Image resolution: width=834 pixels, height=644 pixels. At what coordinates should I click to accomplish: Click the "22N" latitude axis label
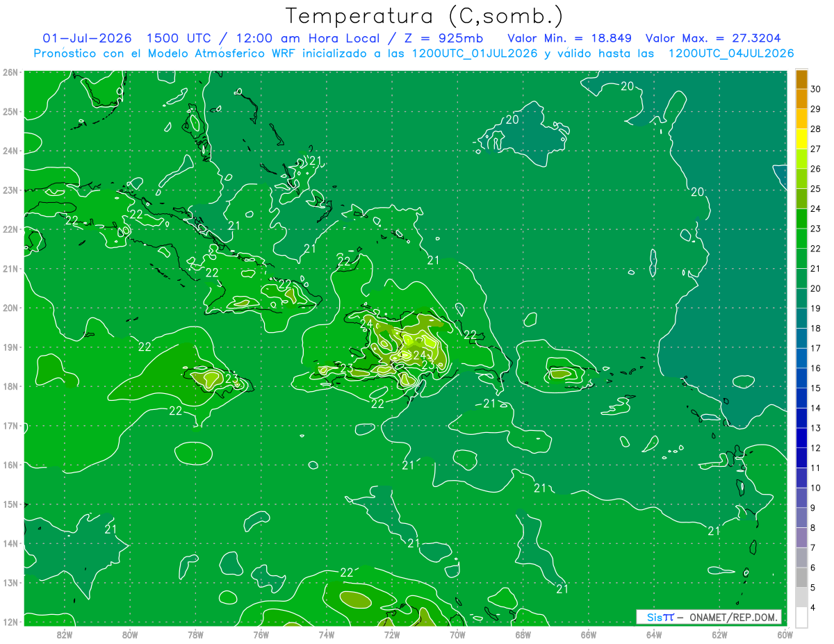[10, 229]
